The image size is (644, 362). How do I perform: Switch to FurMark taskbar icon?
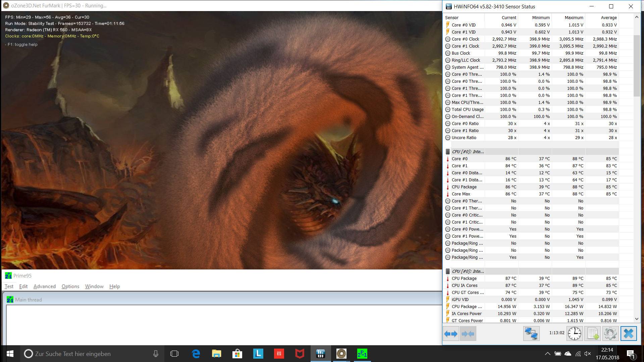coord(341,354)
